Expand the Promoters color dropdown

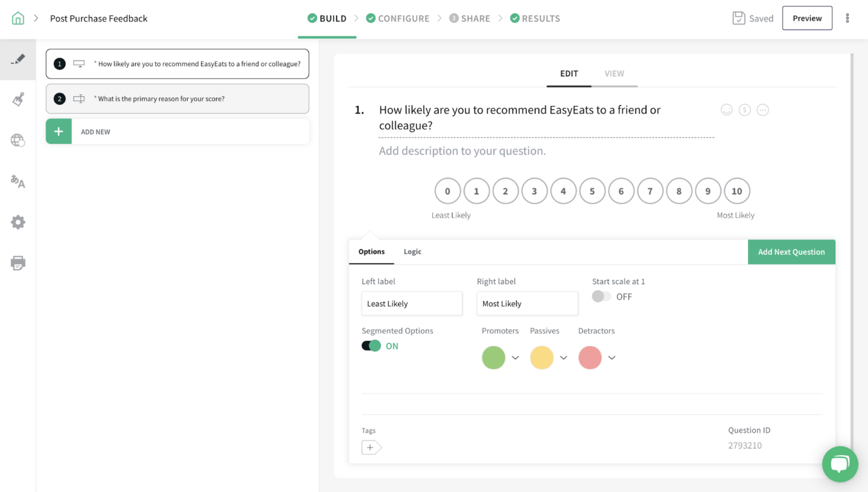point(515,358)
